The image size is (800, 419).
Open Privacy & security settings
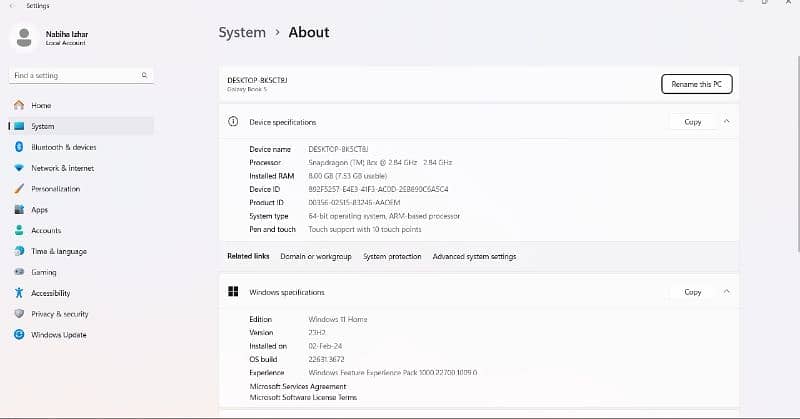[59, 314]
